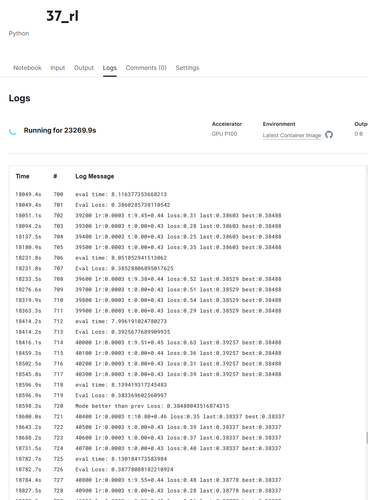Click log message 'eval time: 8.116377353668213'

click(121, 194)
